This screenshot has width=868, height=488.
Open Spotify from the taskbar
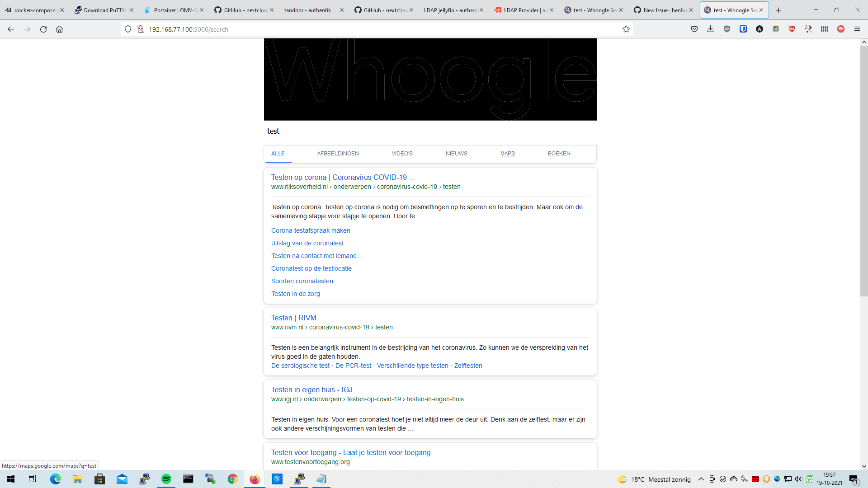tap(166, 479)
